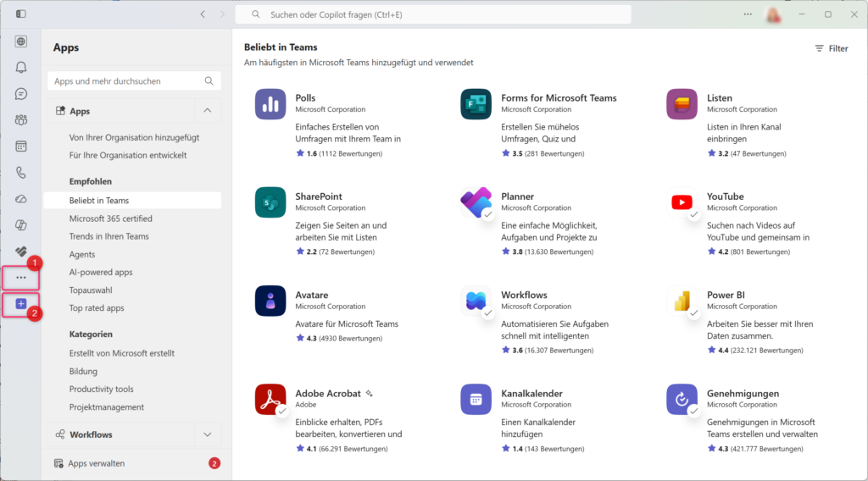The height and width of the screenshot is (481, 868).
Task: Open the Listen app icon
Action: pyautogui.click(x=682, y=104)
